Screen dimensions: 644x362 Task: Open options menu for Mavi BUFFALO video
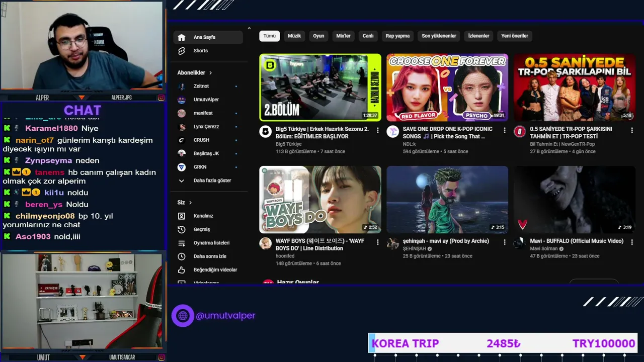(x=632, y=242)
